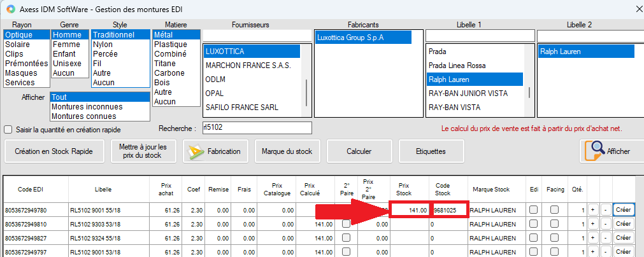Screen dimensions: 644x257
Task: Toggle the Facing checkbox on second row
Action: (x=555, y=224)
